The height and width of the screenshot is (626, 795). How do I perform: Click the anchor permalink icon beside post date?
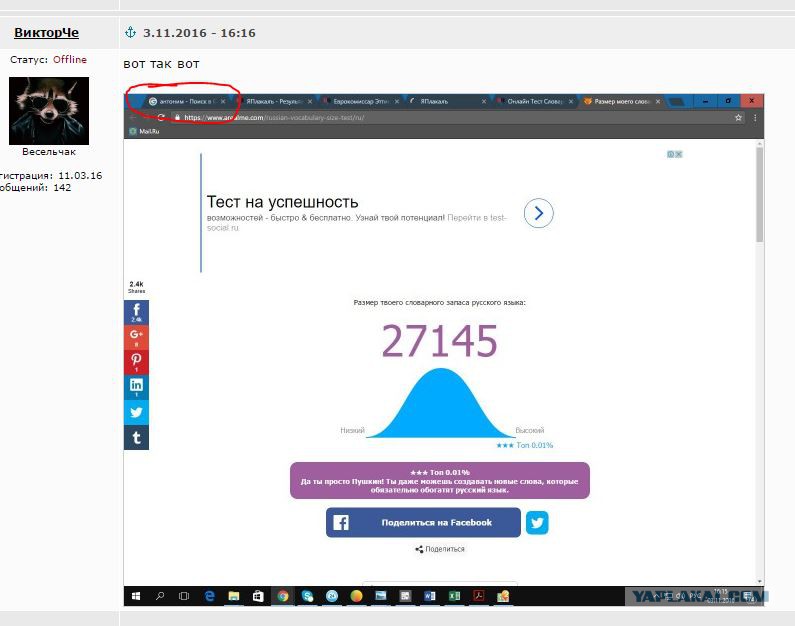[x=130, y=32]
